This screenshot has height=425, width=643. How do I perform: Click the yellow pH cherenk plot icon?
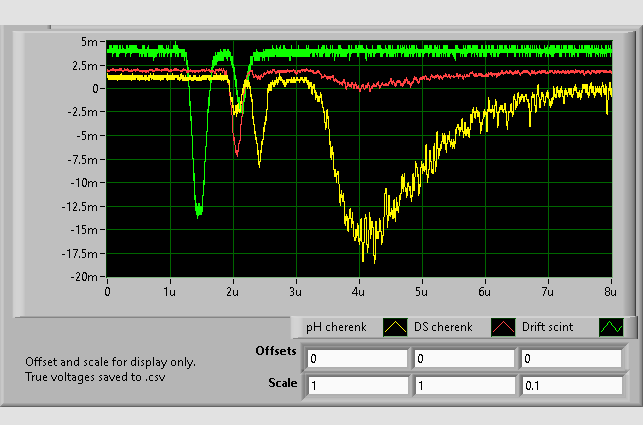click(395, 327)
